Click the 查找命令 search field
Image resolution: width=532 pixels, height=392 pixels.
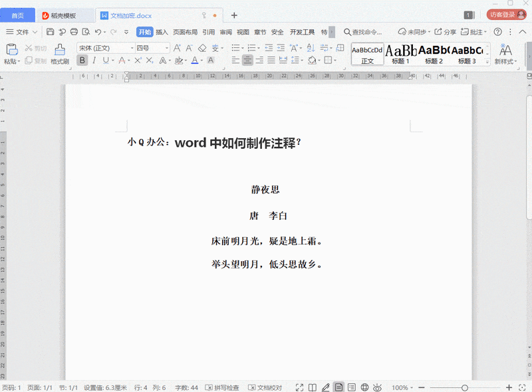tap(363, 32)
